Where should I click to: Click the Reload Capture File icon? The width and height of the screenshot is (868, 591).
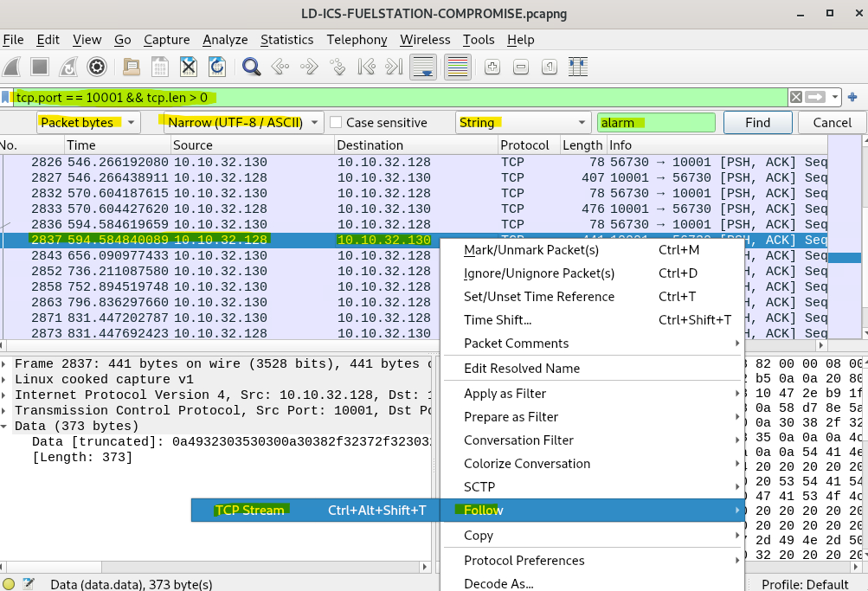(217, 67)
